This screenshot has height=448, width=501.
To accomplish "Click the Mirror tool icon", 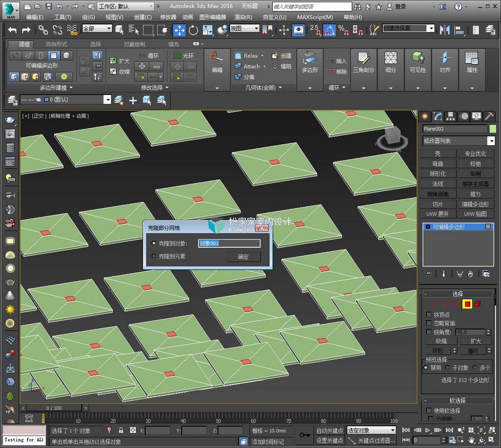I will [445, 30].
